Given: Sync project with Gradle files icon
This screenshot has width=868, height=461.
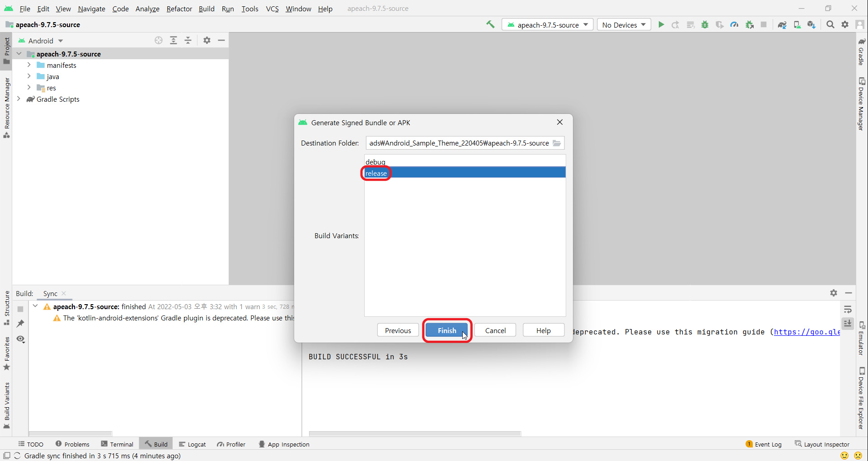Looking at the screenshot, I should (782, 25).
